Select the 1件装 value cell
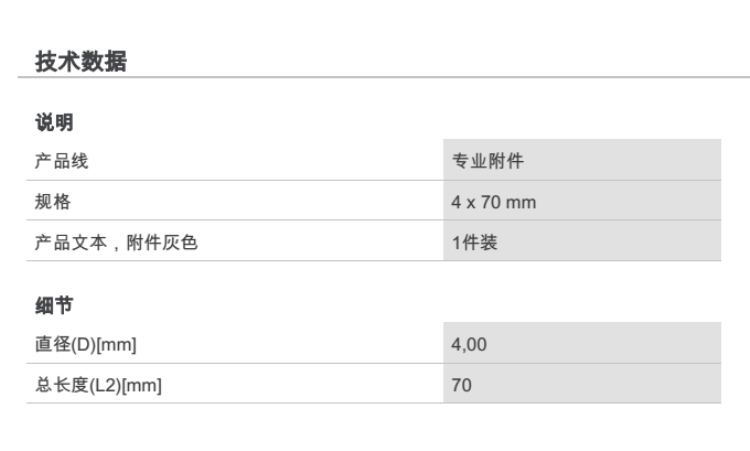The height and width of the screenshot is (451, 750). click(474, 242)
